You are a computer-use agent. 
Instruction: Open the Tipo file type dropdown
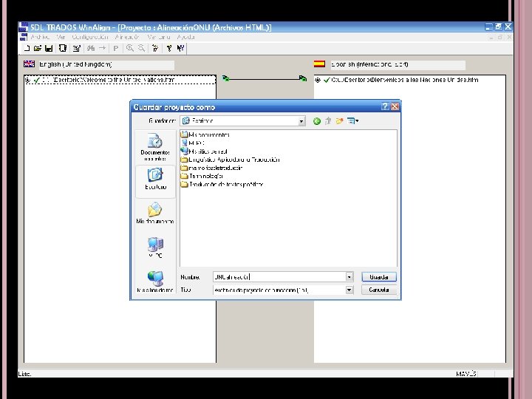click(349, 290)
